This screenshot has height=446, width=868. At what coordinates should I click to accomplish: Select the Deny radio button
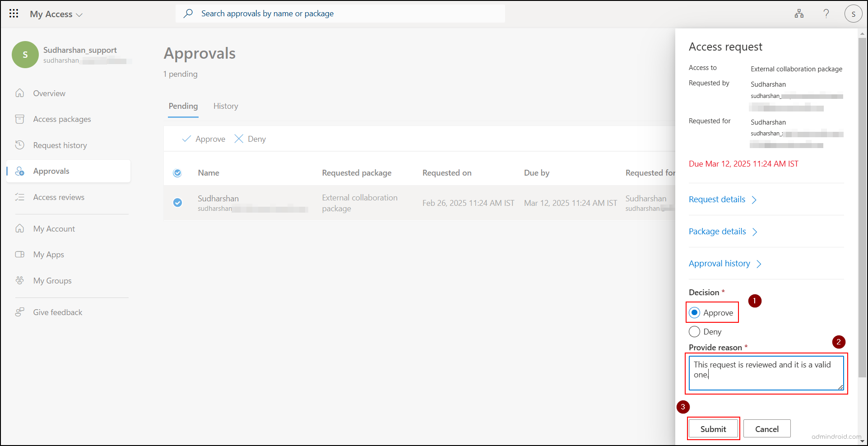click(695, 331)
